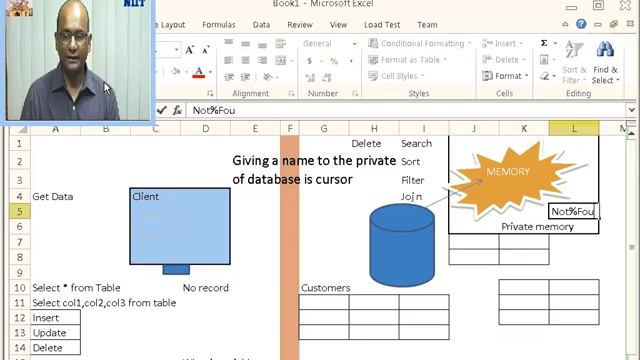
Task: Click the Delete cells button
Action: click(x=504, y=60)
